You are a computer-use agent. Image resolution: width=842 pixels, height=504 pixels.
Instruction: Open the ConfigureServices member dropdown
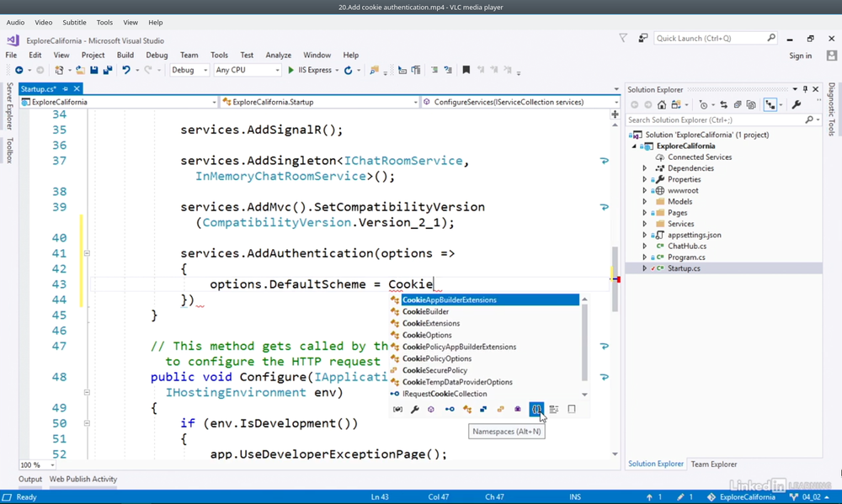521,102
